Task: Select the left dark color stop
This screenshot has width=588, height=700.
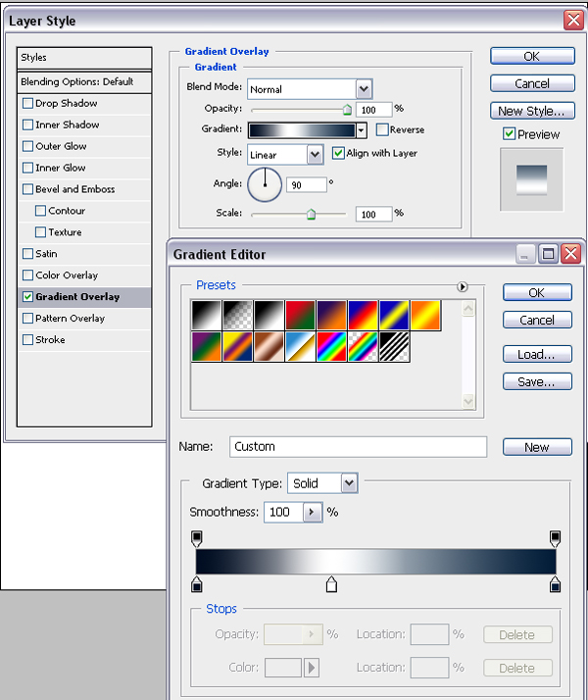Action: coord(196,584)
